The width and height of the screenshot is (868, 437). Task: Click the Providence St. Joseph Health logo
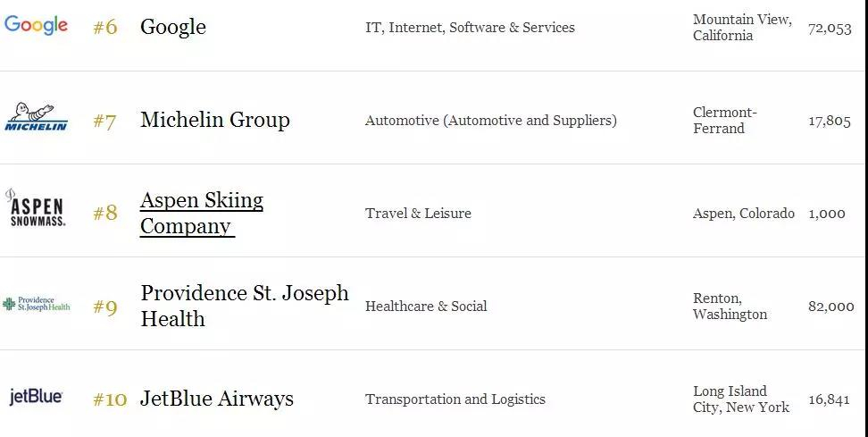tap(37, 304)
